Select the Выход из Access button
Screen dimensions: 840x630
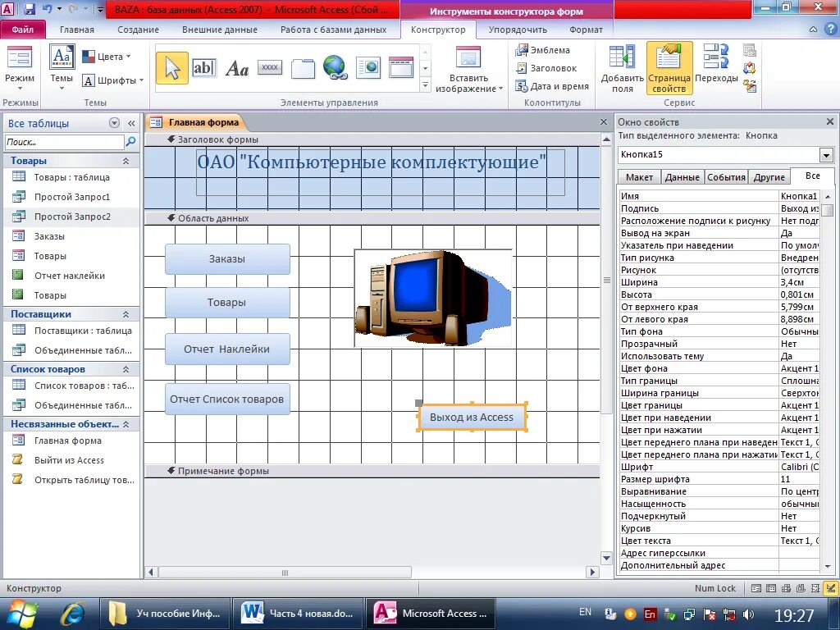(x=472, y=418)
